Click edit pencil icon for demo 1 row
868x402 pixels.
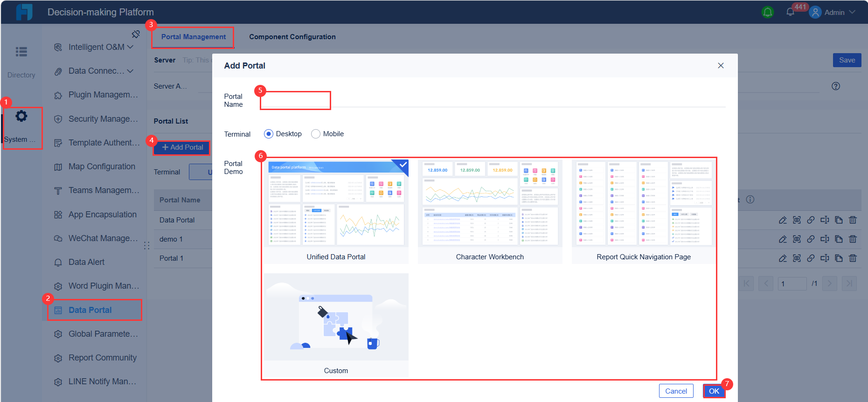pos(783,239)
